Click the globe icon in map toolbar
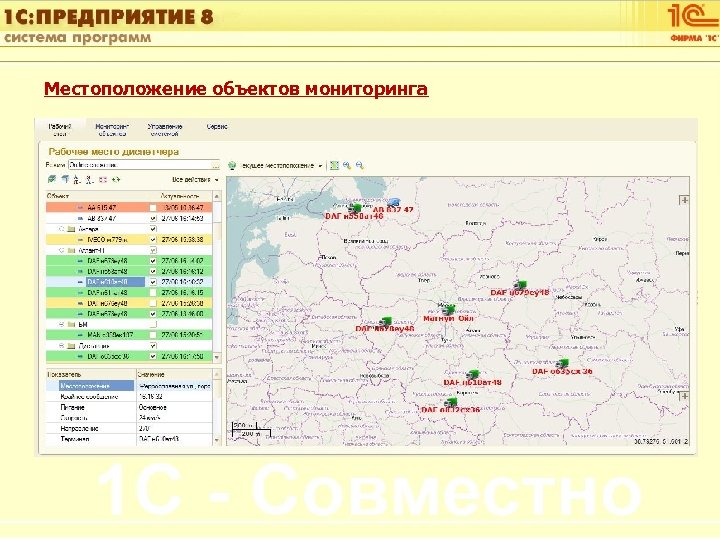Screen dimensions: 720x540 click(232, 165)
